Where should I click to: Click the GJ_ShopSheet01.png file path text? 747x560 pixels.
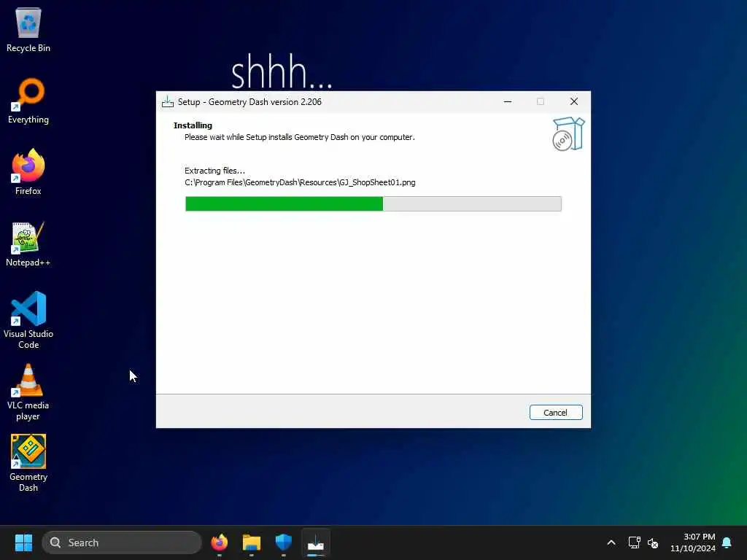(300, 182)
